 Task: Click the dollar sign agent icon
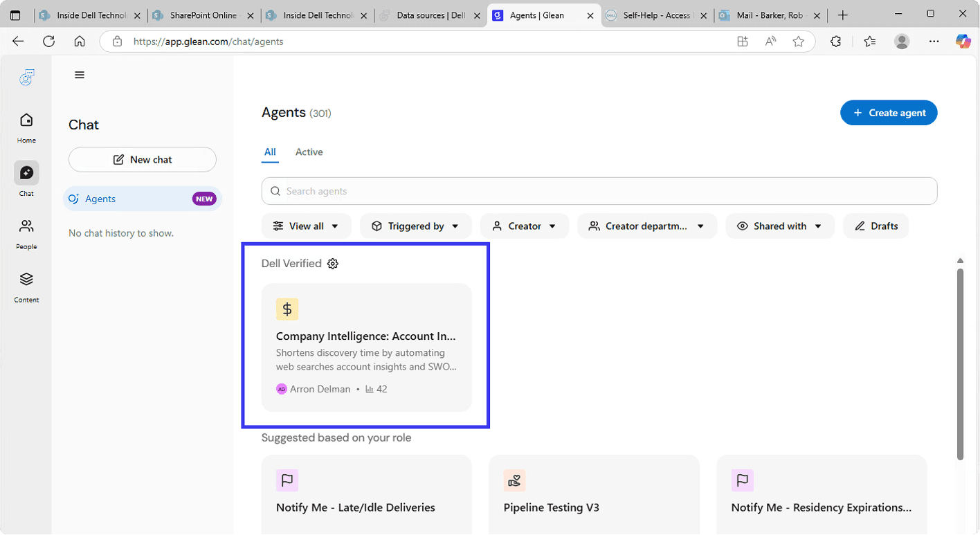pyautogui.click(x=287, y=309)
